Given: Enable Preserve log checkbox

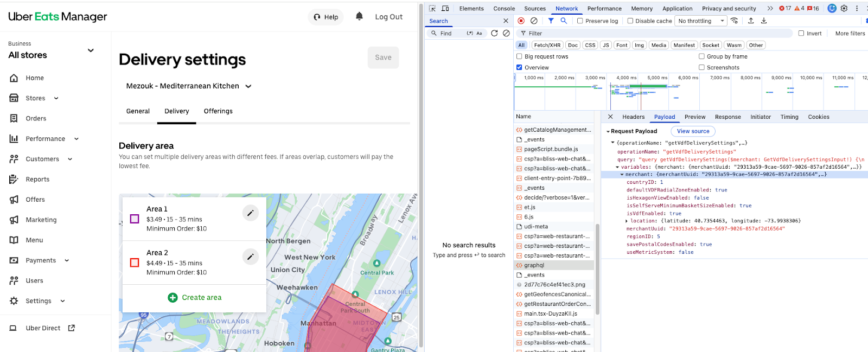Looking at the screenshot, I should click(580, 21).
